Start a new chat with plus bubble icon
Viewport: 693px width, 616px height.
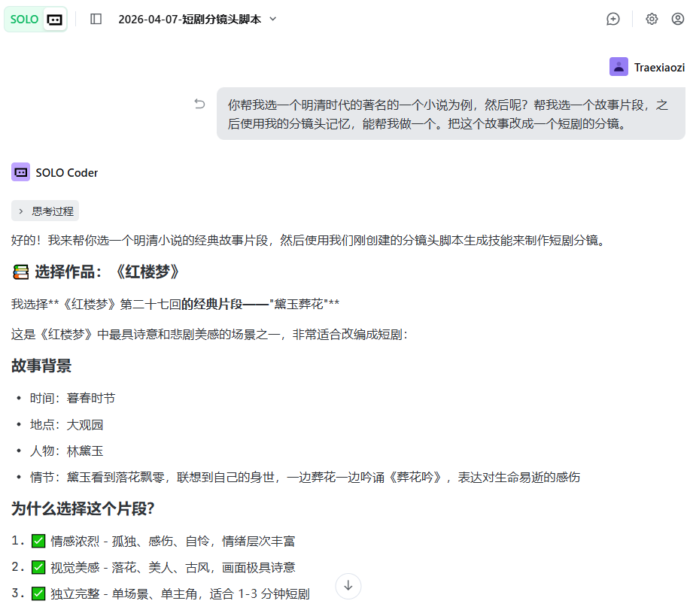tap(613, 19)
